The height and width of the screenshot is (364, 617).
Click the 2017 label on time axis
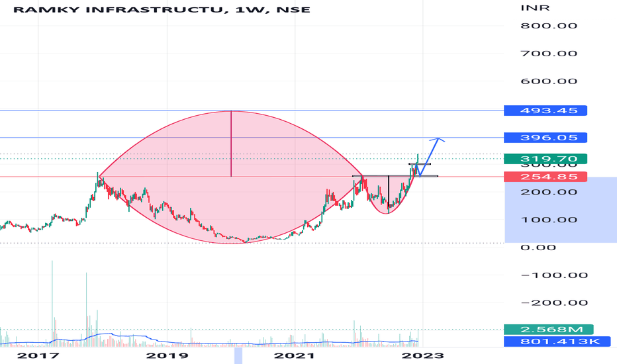pos(38,356)
